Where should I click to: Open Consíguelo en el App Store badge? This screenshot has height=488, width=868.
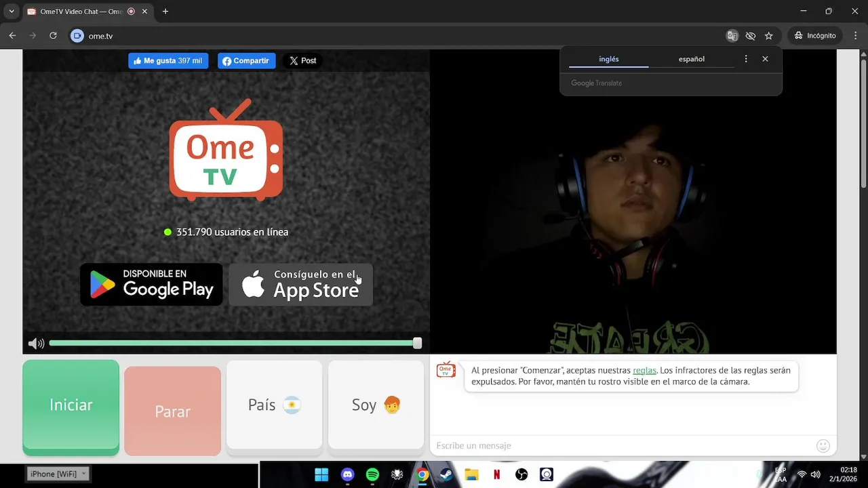coord(301,284)
